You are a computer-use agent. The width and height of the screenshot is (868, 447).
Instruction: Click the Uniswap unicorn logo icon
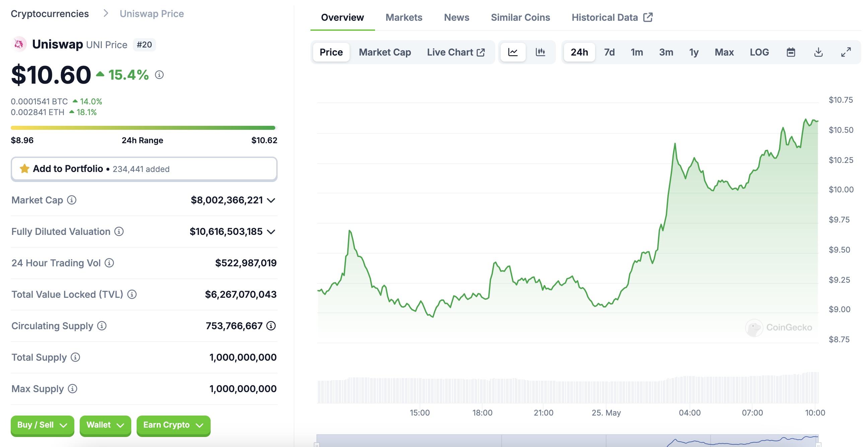(19, 44)
